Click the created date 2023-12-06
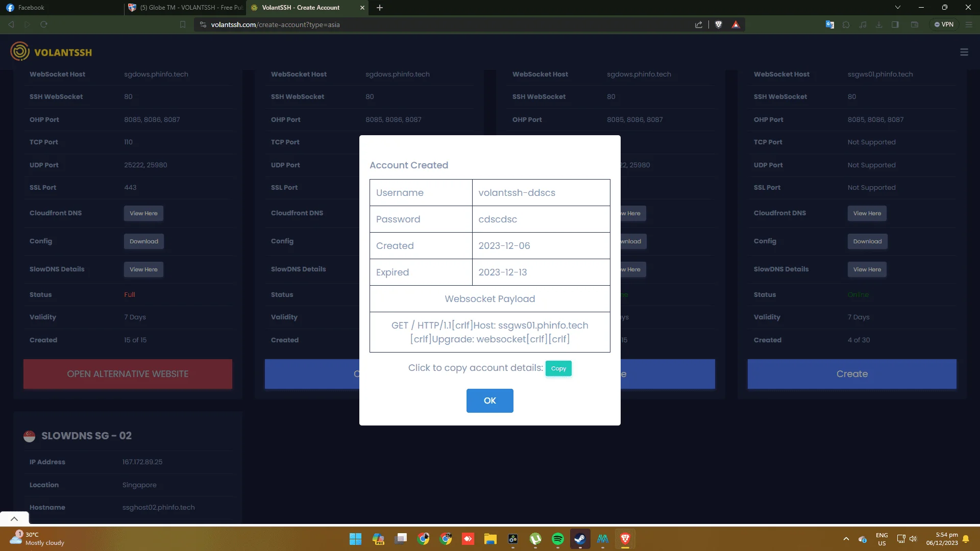The height and width of the screenshot is (551, 980). coord(504,246)
